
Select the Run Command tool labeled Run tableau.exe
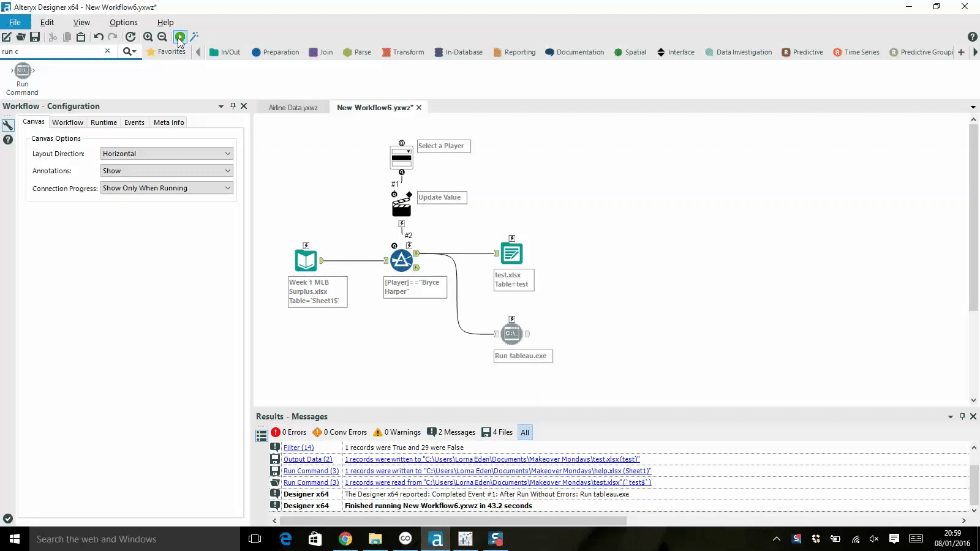[511, 333]
